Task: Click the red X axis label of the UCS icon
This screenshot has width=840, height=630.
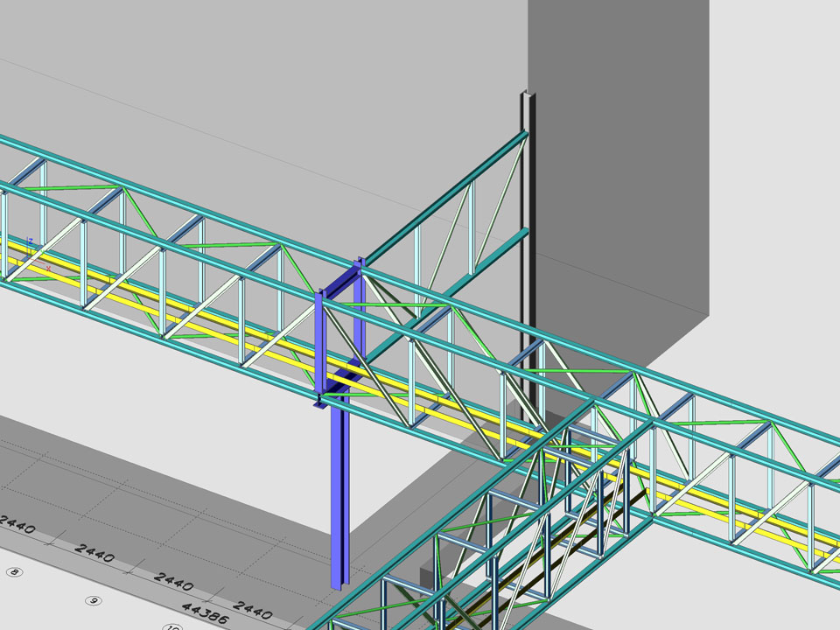Action: (x=48, y=268)
